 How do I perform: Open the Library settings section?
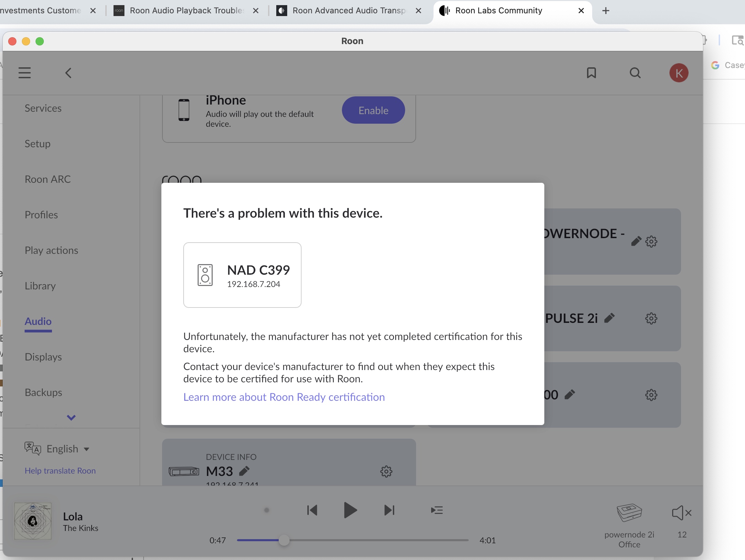click(x=40, y=286)
